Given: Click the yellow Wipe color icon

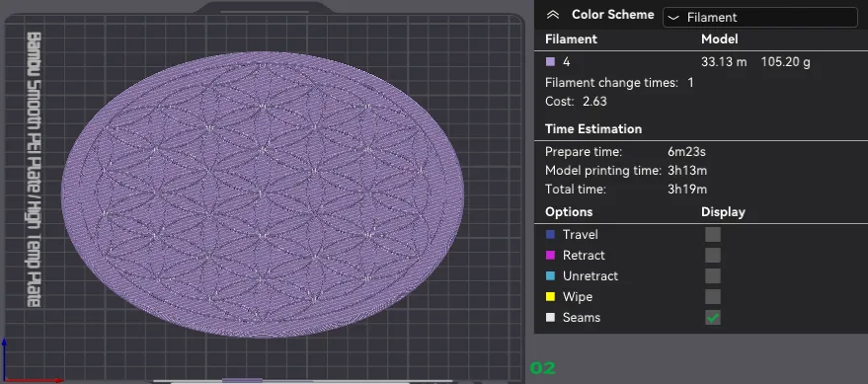Looking at the screenshot, I should (550, 296).
